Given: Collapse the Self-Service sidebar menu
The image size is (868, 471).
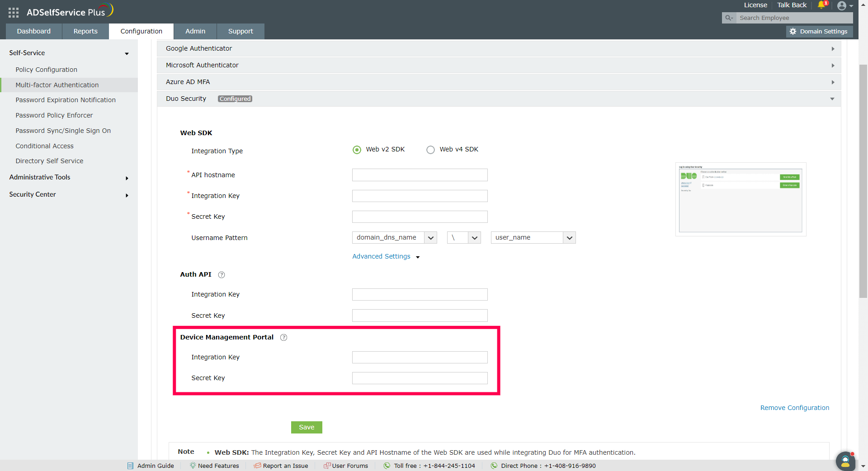Looking at the screenshot, I should [x=69, y=53].
